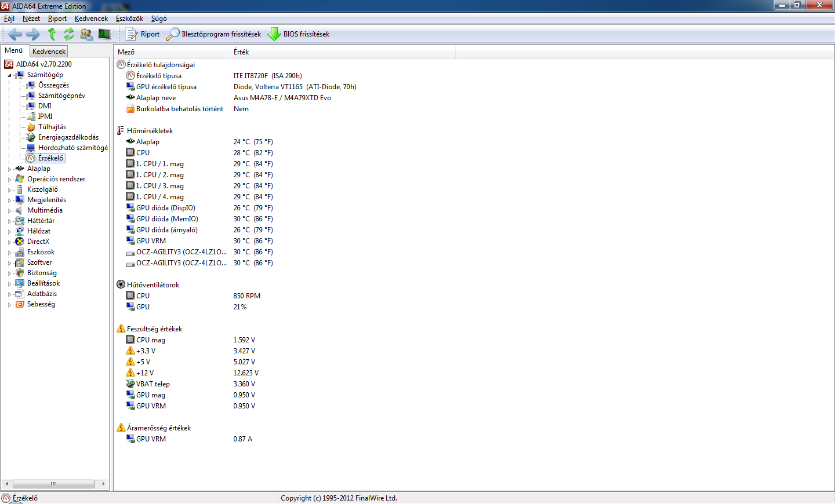Select Túlhajtás tree item

[x=52, y=127]
